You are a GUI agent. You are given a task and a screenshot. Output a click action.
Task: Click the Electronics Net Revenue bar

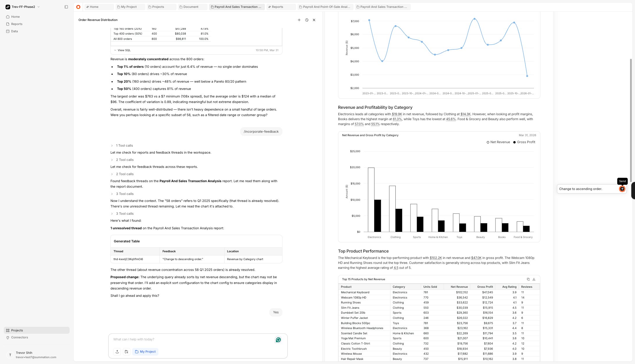tap(371, 200)
